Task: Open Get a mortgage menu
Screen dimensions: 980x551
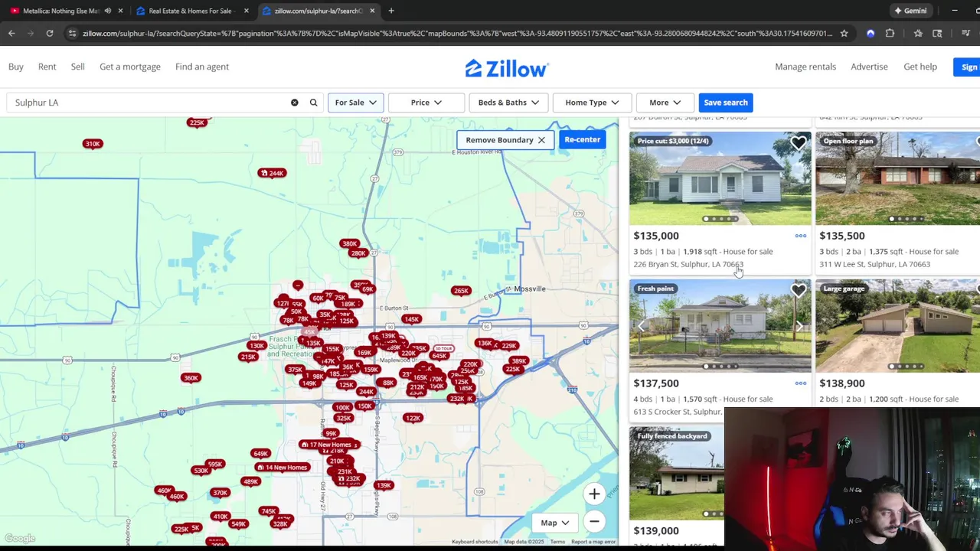Action: pos(130,67)
